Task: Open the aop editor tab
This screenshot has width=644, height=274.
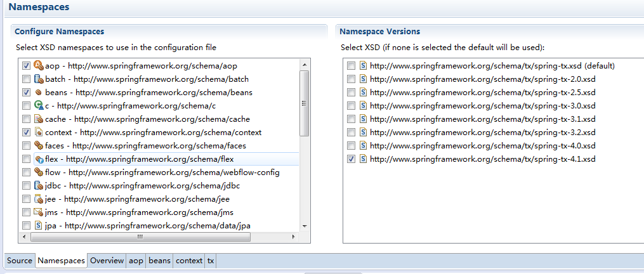Action: 136,261
